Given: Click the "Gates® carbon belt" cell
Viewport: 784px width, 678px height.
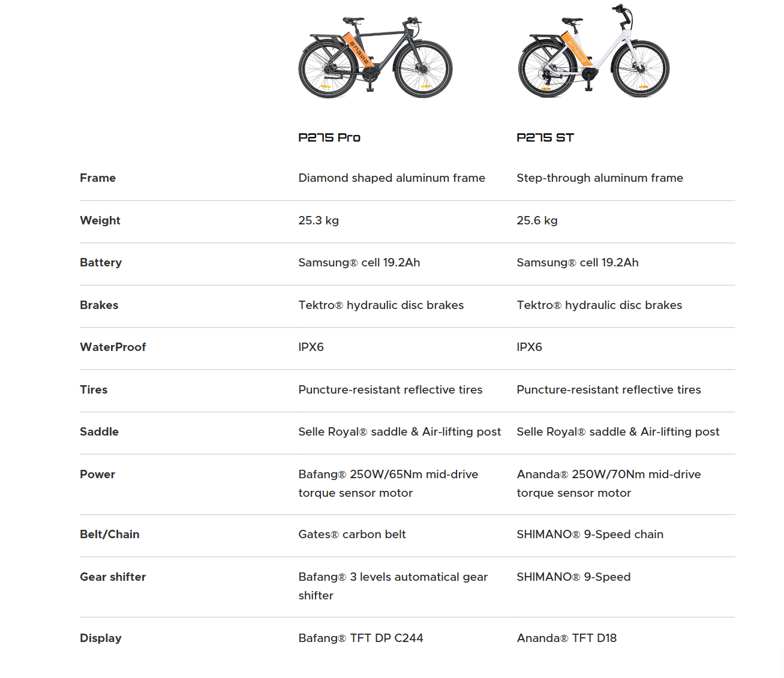Looking at the screenshot, I should coord(352,535).
